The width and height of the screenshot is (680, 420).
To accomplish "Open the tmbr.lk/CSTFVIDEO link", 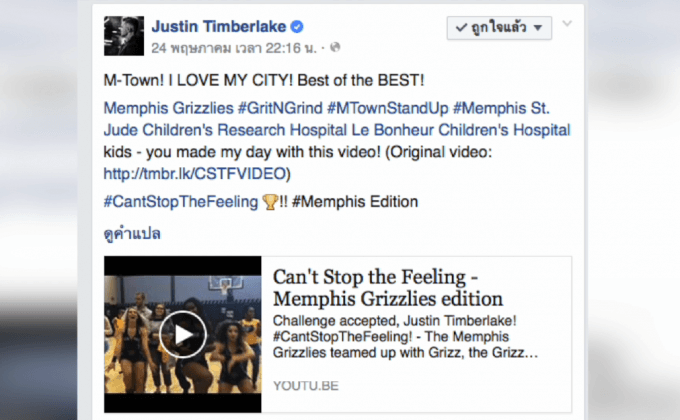I will pos(195,174).
